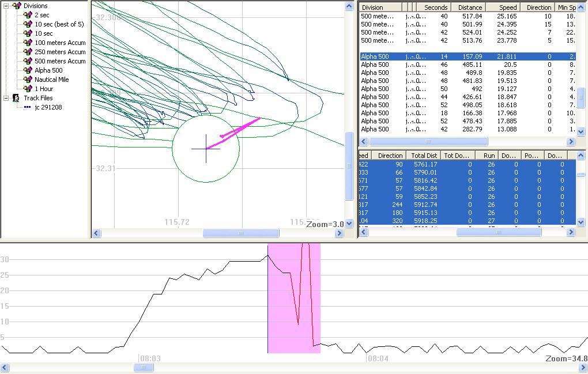Click the Nautical Mile division icon
This screenshot has height=374, width=588.
27,80
